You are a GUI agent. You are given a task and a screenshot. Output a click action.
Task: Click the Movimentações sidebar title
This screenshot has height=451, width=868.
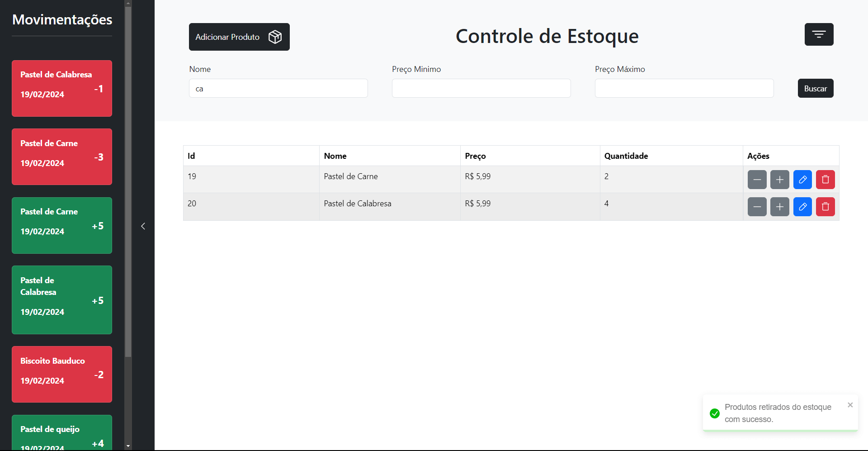[x=62, y=19]
